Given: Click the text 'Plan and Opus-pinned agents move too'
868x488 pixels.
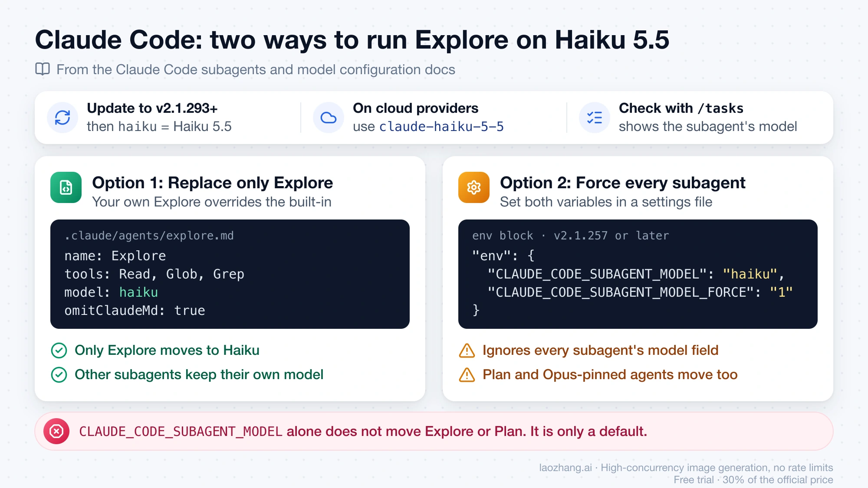Looking at the screenshot, I should coord(610,374).
